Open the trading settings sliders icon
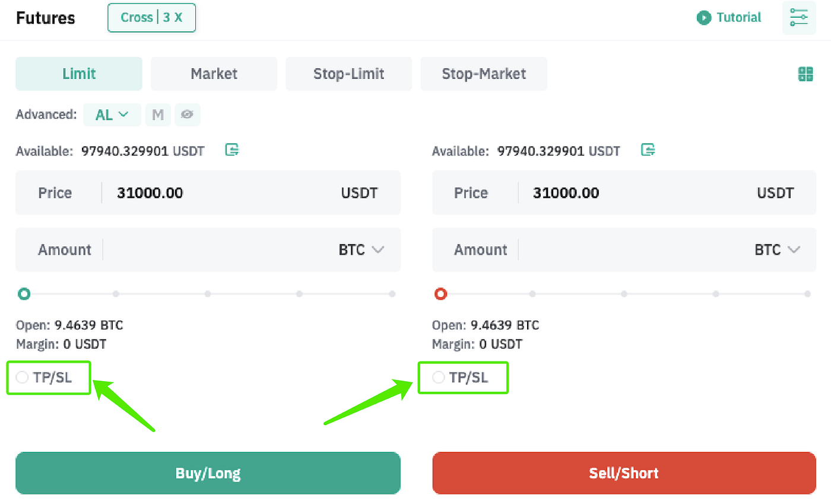 tap(799, 18)
